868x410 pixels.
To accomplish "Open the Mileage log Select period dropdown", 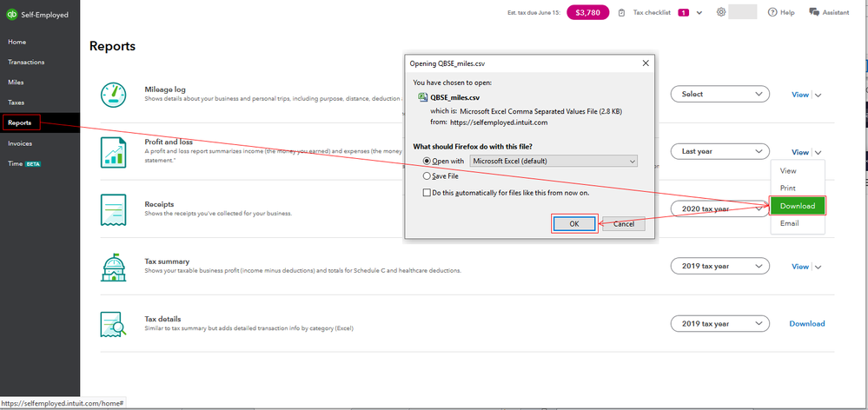I will coord(719,94).
